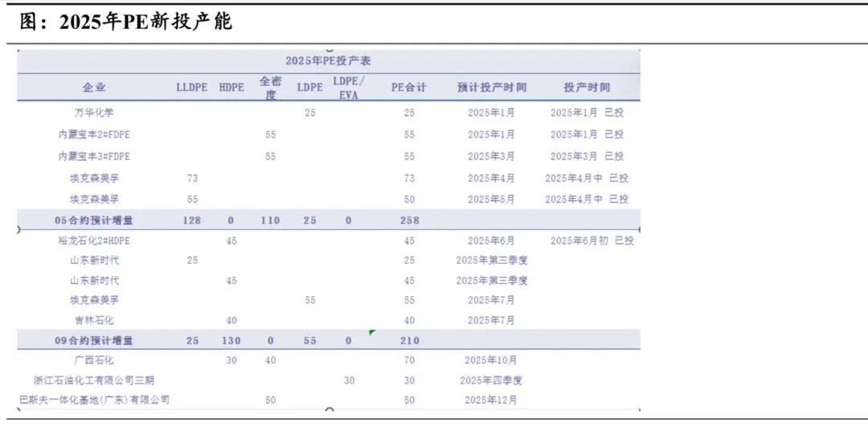Click the 2025年10月 date cell
868x424 pixels.
491,360
